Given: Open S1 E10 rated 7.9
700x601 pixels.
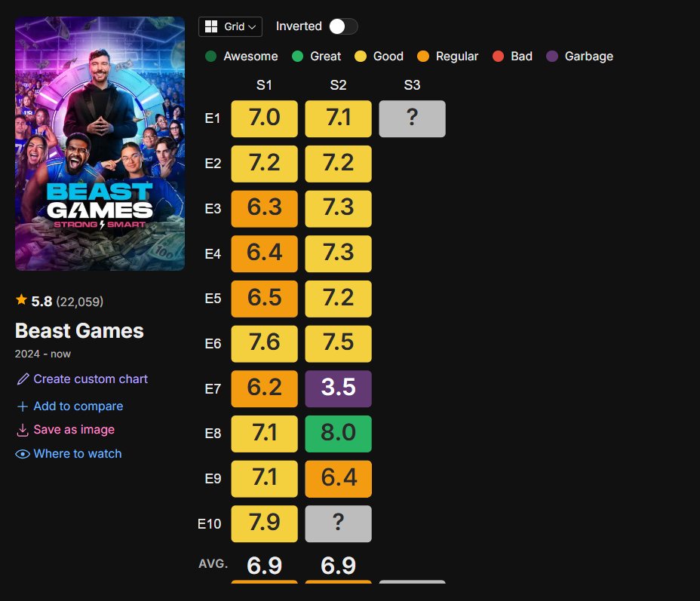Looking at the screenshot, I should coord(264,524).
